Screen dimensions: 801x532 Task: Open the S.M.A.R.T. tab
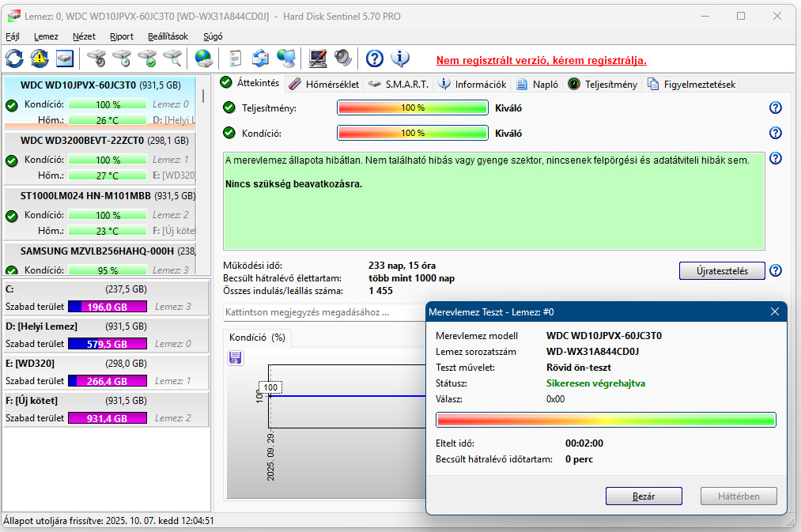(399, 85)
